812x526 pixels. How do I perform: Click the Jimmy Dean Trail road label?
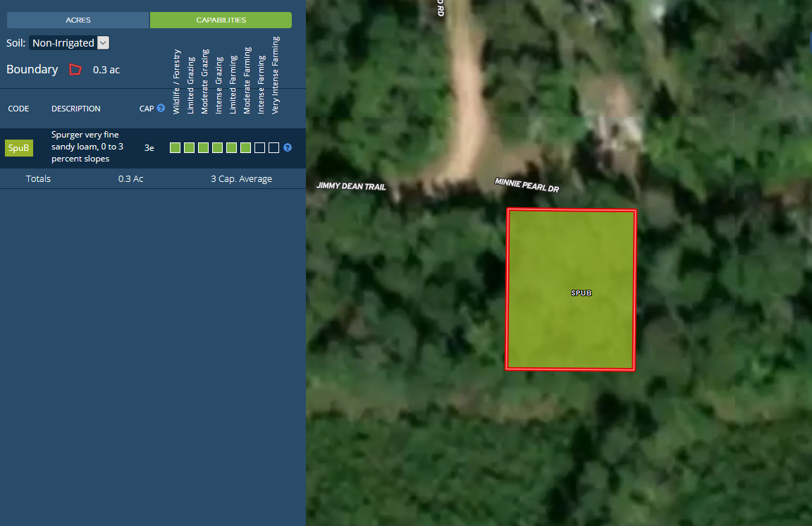point(351,186)
